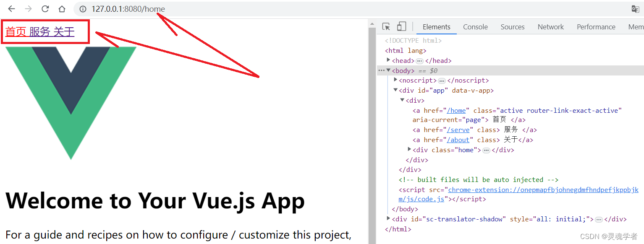Switch to the Sources tab
Viewport: 644px width, 244px height.
513,27
